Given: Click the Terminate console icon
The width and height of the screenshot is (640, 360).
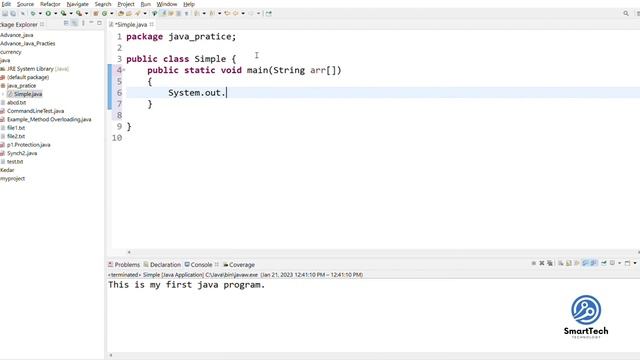Looking at the screenshot, I should pos(534,263).
